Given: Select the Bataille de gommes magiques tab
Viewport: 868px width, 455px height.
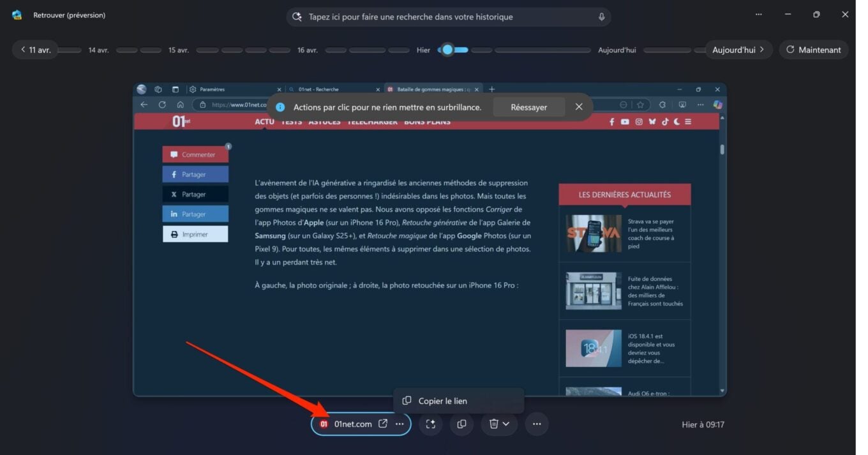Looking at the screenshot, I should coord(433,89).
